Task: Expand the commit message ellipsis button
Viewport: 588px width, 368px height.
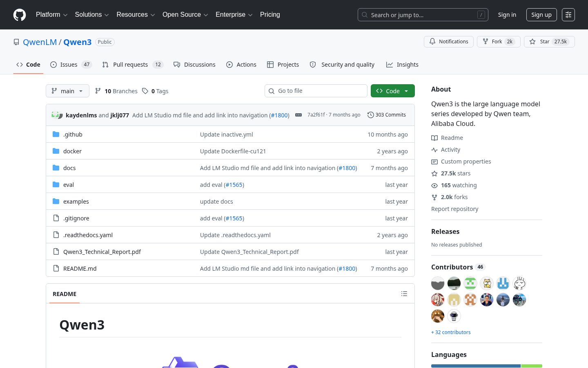Action: 298,115
